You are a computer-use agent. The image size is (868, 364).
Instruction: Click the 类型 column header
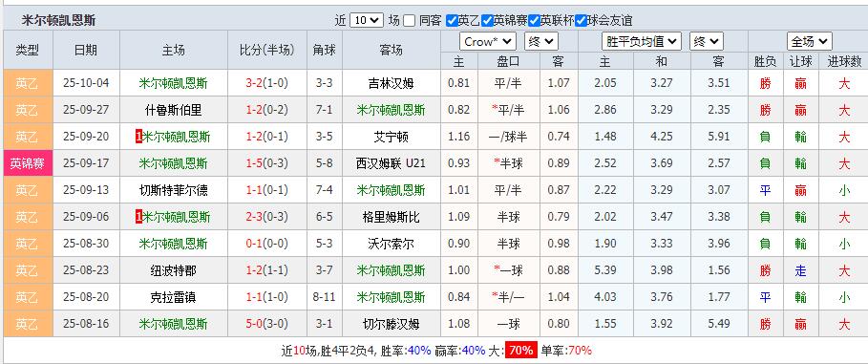[x=27, y=50]
